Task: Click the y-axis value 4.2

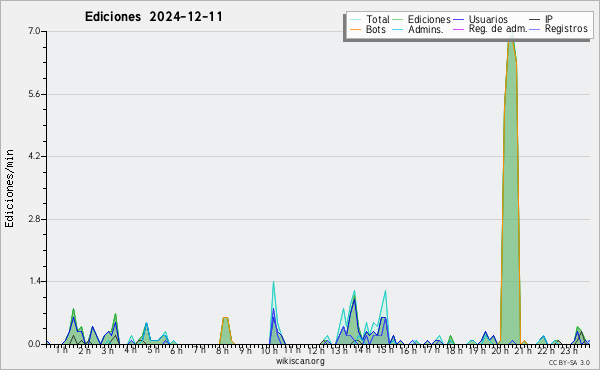Action: coord(34,156)
